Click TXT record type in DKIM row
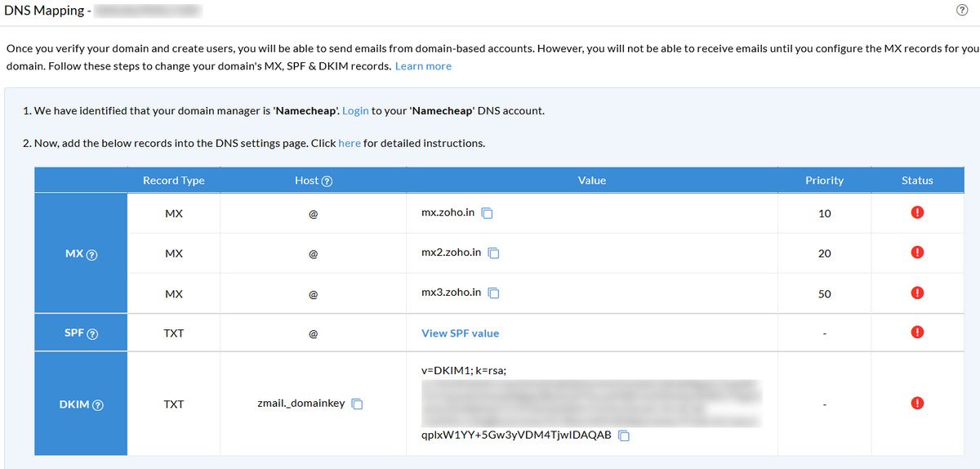Screen dimensions: 980x469 pos(174,404)
